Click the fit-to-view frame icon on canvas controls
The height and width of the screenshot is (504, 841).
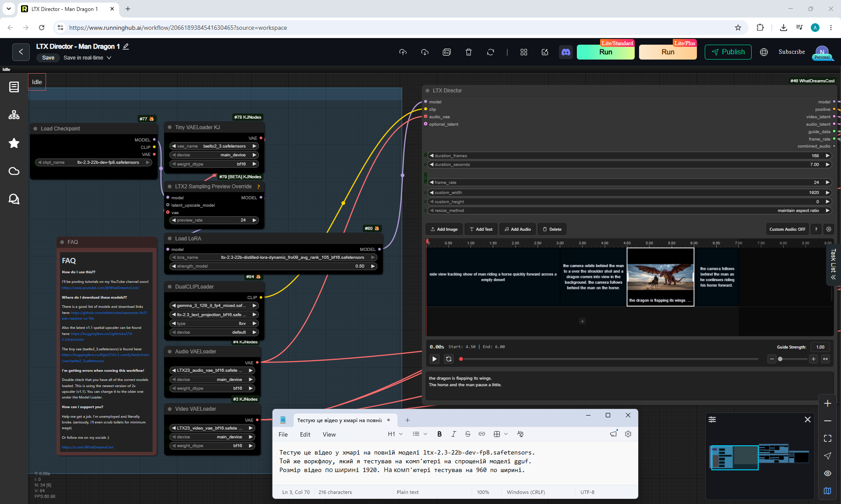coord(827,438)
